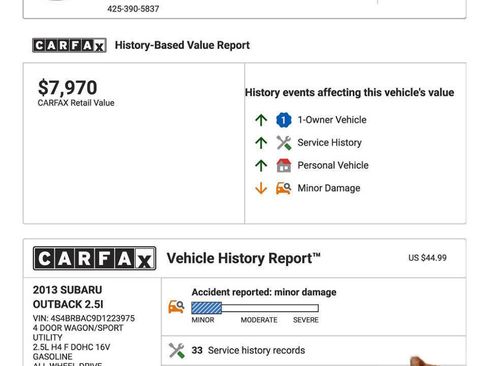Click the Service History text
The image size is (488, 366).
pos(329,143)
